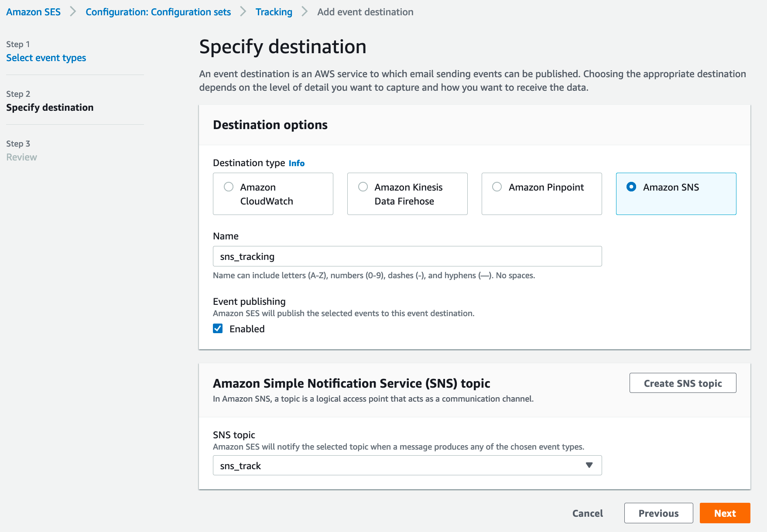The image size is (767, 532).
Task: Return to Step 1 Select event types
Action: click(x=46, y=58)
